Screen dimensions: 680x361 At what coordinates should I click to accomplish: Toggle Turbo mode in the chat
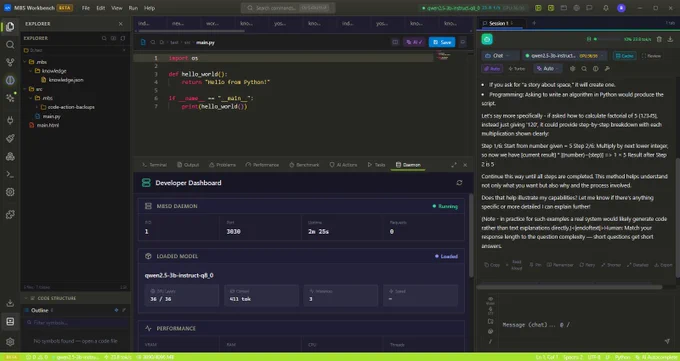(517, 69)
